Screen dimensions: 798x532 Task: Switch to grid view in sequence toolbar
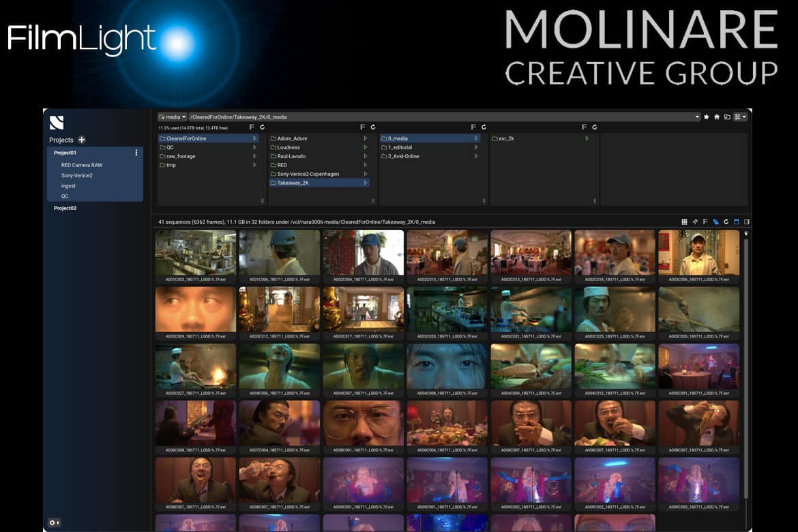coord(684,222)
